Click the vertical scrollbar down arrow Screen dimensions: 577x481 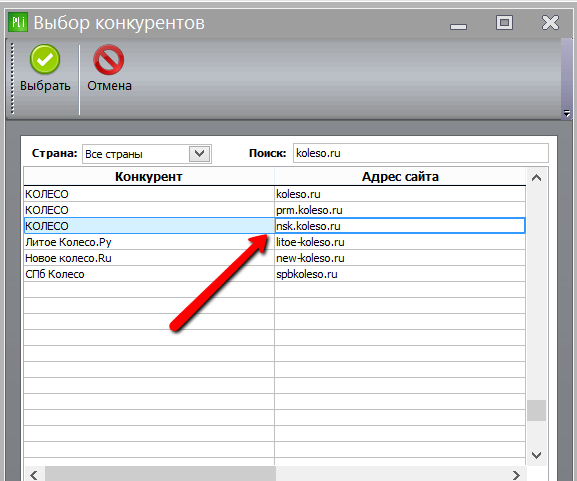click(537, 455)
